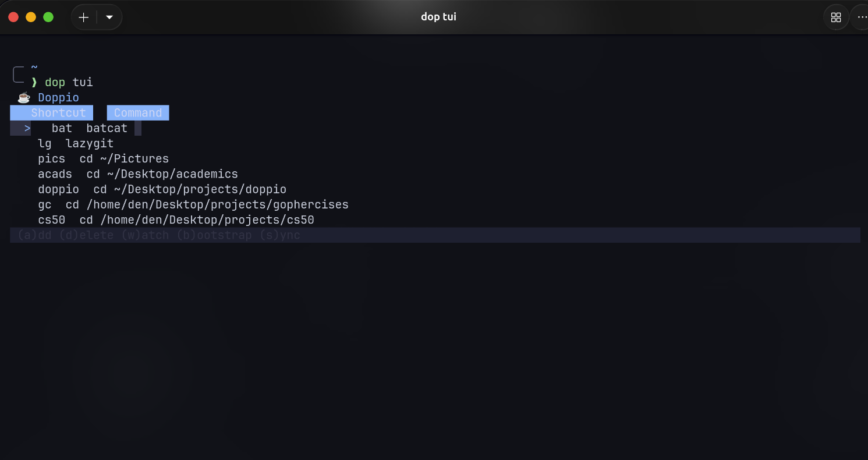Screen dimensions: 868x460
Task: Click the (b)ootstrap hint in footer
Action: point(214,235)
